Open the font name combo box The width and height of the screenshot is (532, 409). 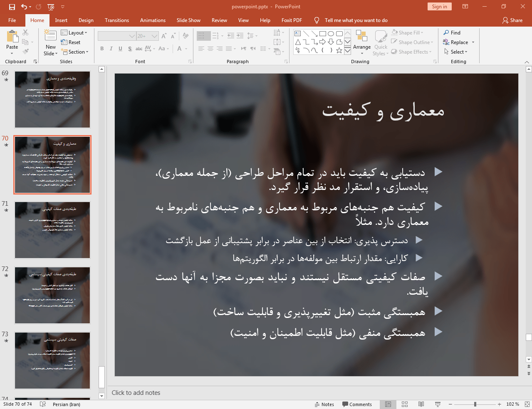[117, 36]
